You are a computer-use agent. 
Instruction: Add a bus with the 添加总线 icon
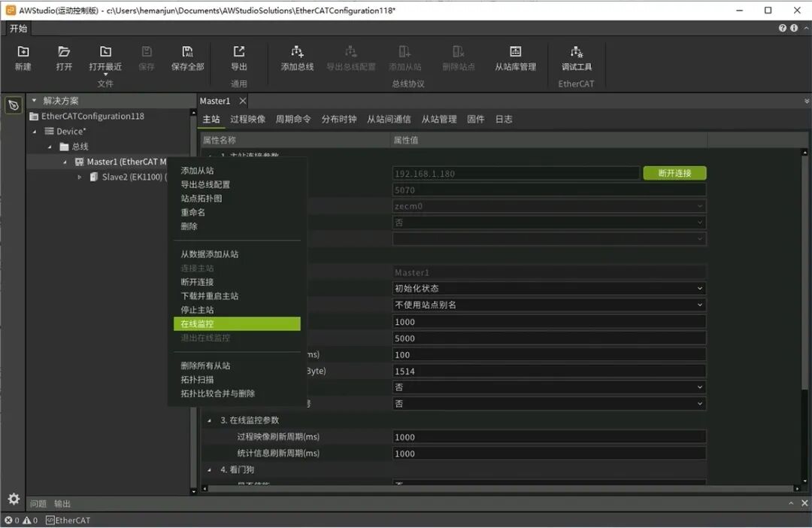pyautogui.click(x=297, y=52)
